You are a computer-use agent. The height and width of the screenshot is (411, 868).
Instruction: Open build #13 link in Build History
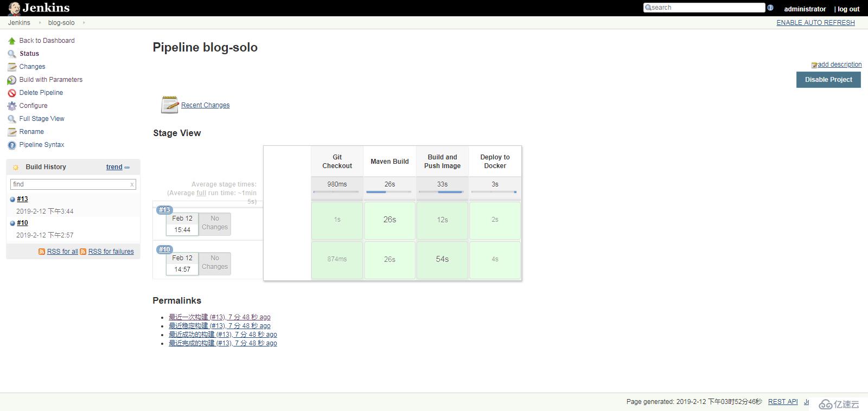pyautogui.click(x=22, y=199)
